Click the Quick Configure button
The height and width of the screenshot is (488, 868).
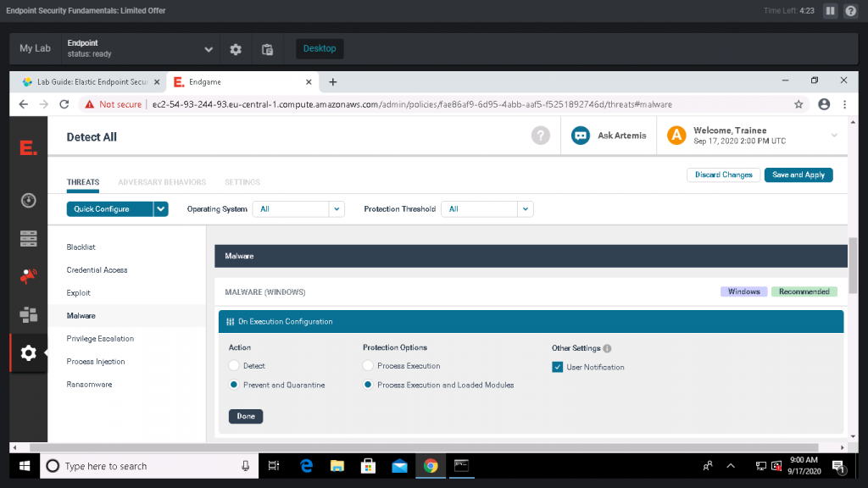pyautogui.click(x=109, y=209)
